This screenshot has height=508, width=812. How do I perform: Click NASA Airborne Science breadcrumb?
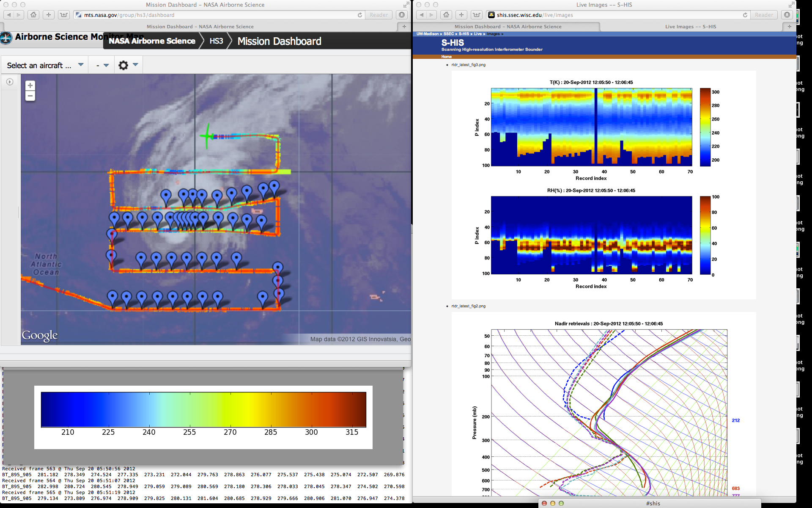click(152, 41)
